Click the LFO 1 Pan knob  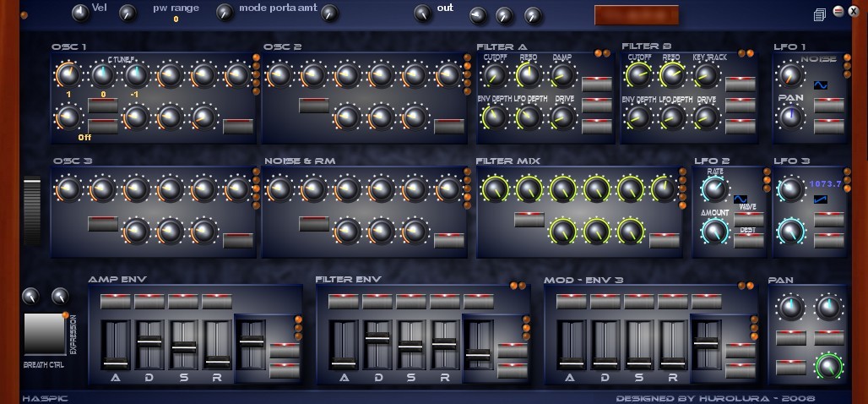(x=790, y=117)
